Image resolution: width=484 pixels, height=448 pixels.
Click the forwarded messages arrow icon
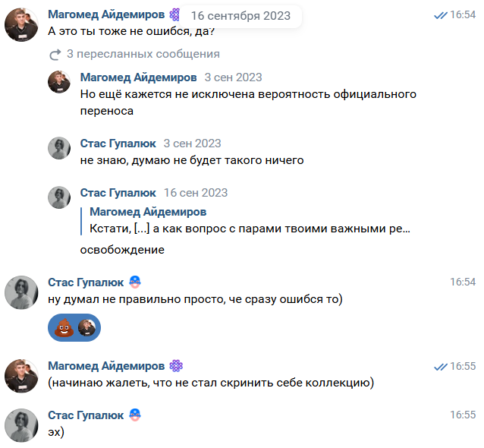(55, 55)
